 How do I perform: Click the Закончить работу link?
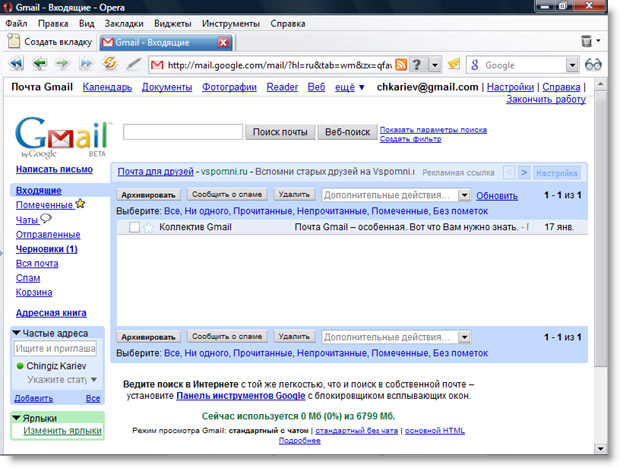click(x=546, y=99)
